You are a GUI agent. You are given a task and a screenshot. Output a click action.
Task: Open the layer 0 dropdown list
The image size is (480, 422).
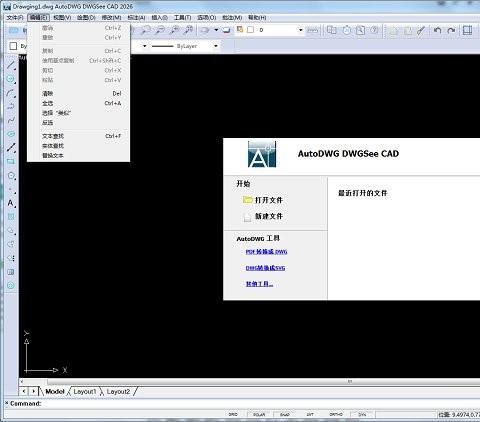[x=301, y=30]
